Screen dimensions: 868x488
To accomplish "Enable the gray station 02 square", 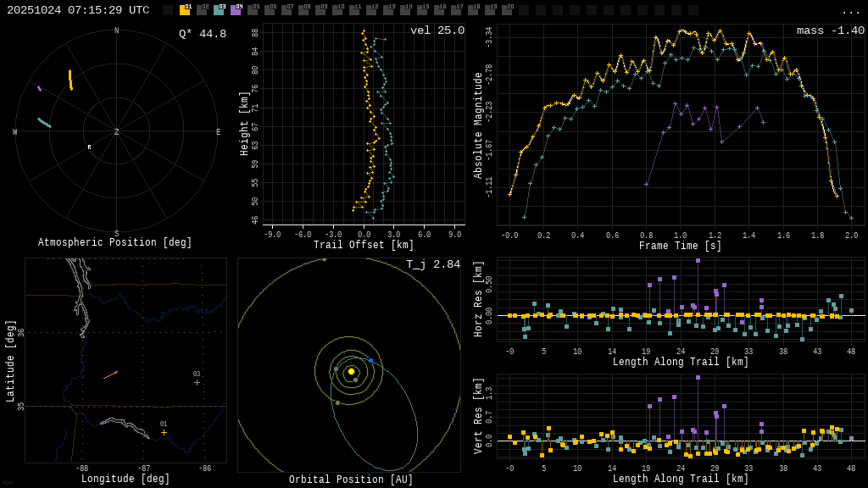I will (202, 10).
